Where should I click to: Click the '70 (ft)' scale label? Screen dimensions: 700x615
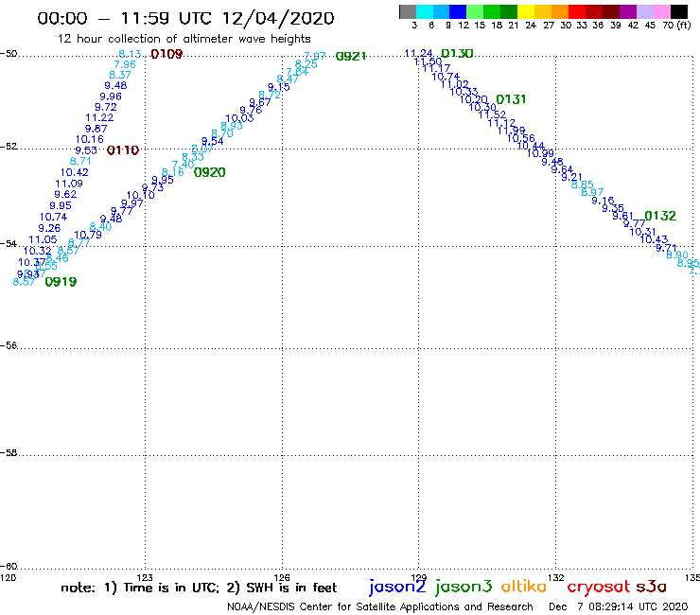pyautogui.click(x=676, y=25)
